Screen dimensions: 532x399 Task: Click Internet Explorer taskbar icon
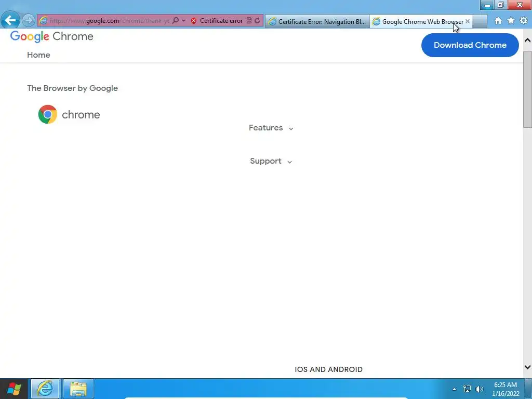point(45,389)
